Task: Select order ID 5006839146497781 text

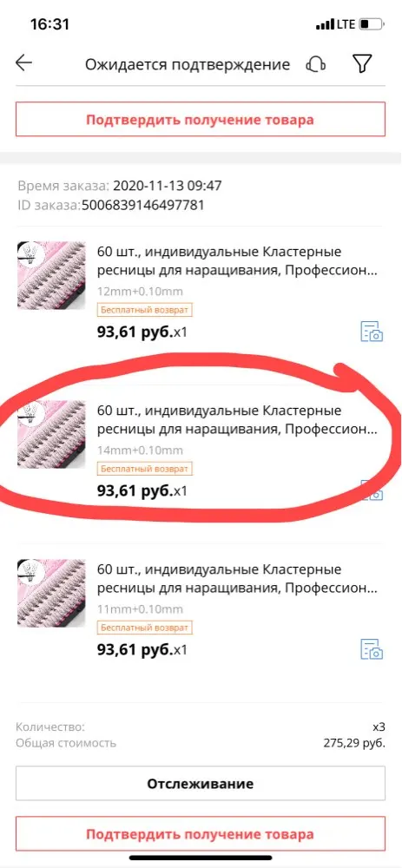Action: [x=143, y=206]
